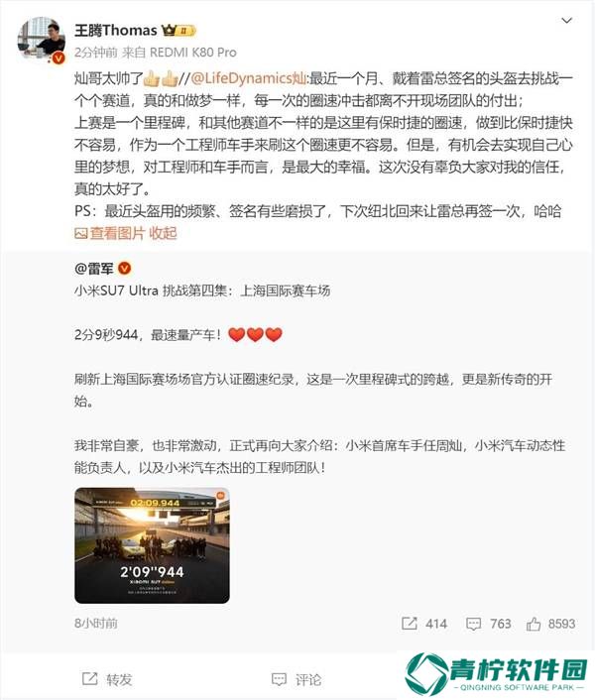Click the repost icon showing 414
Screen dimensions: 595x700
[410, 624]
